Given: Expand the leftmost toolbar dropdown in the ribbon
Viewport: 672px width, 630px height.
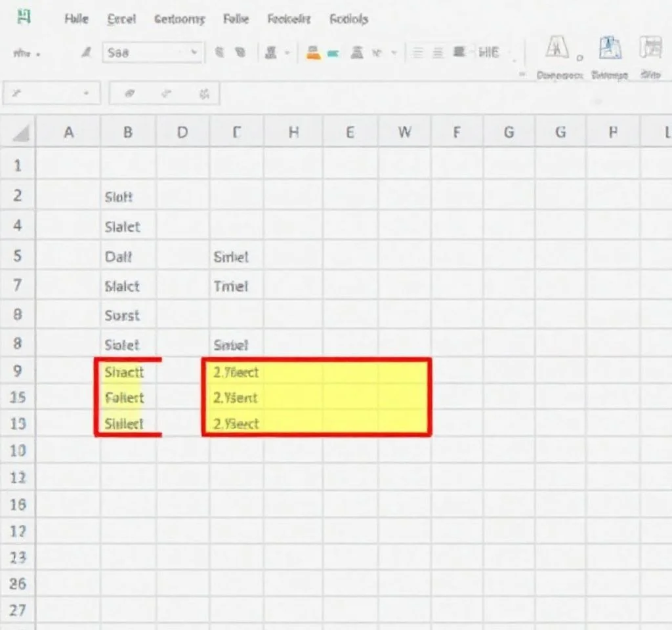Looking at the screenshot, I should click(37, 54).
